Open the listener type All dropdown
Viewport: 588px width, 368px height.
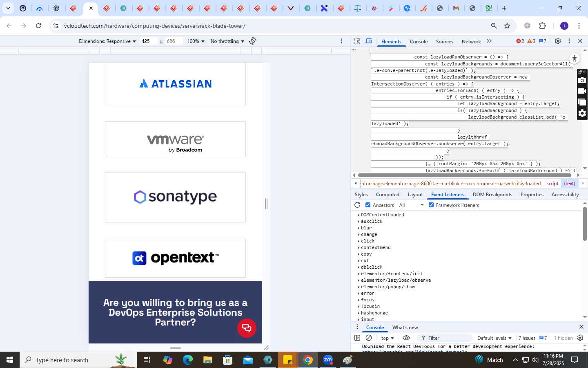[411, 205]
